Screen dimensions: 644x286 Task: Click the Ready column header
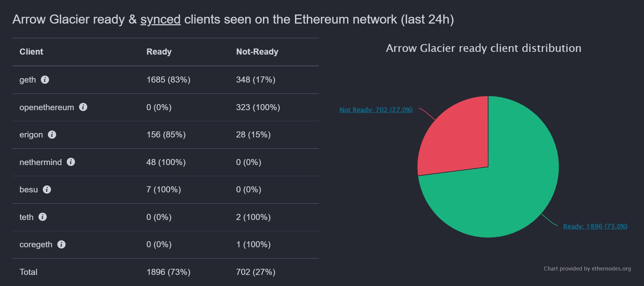(159, 52)
